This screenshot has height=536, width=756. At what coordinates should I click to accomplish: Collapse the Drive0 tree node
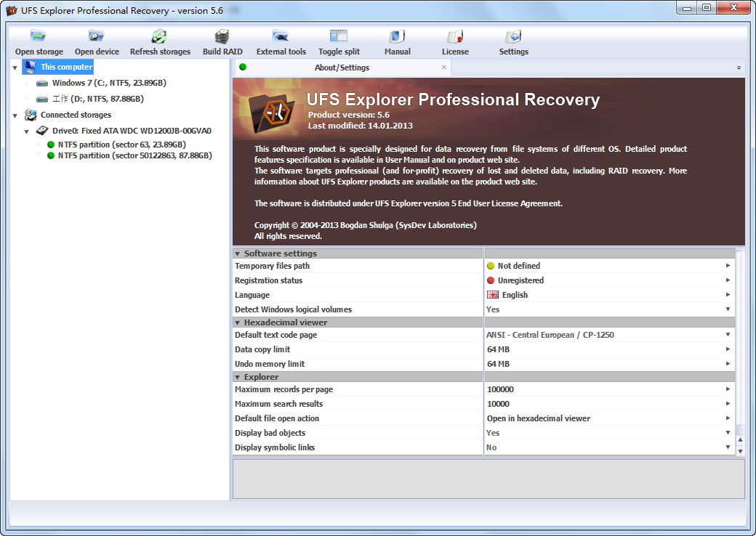coord(26,131)
